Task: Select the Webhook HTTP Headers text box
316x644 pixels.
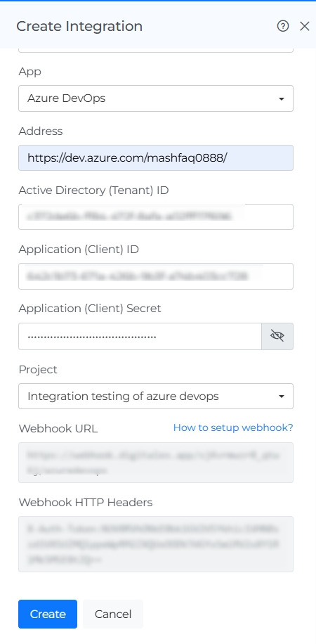Action: pos(156,544)
